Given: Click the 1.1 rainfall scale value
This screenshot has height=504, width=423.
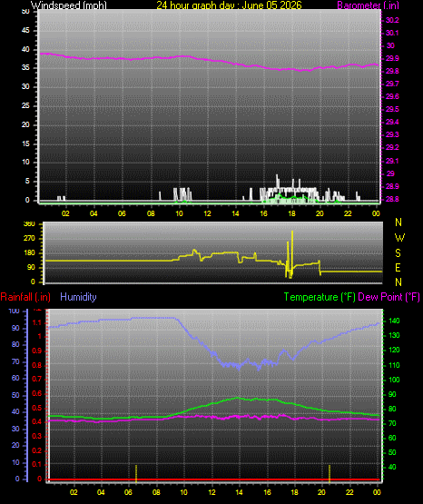Looking at the screenshot, I should (37, 322).
